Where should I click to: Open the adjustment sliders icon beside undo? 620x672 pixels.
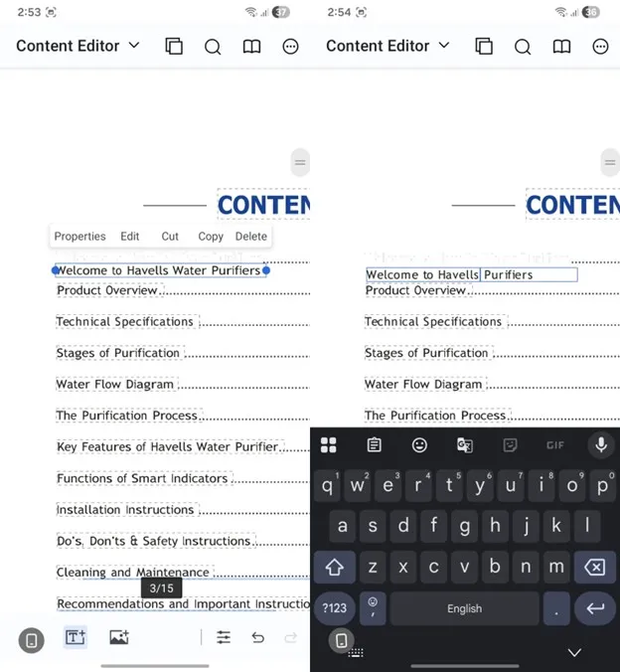pyautogui.click(x=224, y=638)
